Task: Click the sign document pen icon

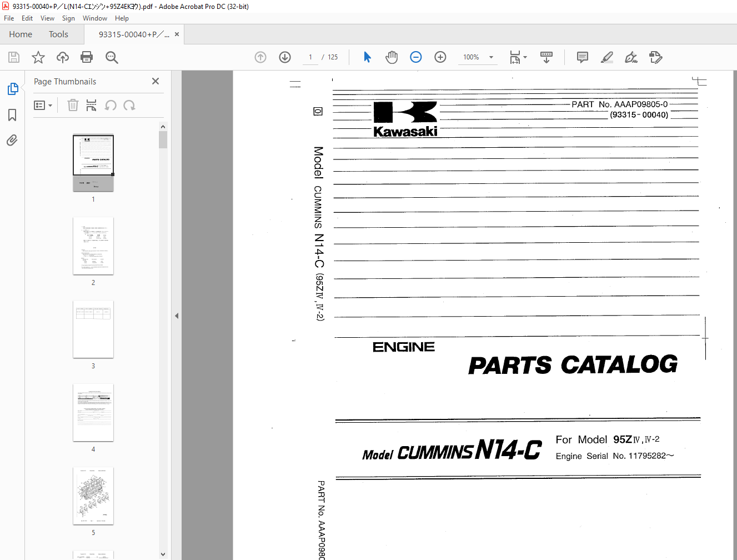Action: point(631,57)
